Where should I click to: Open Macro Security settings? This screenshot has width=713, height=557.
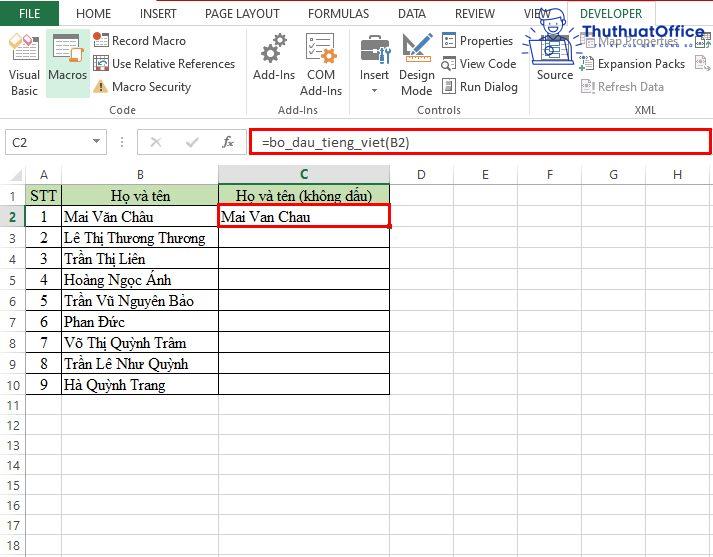(142, 86)
